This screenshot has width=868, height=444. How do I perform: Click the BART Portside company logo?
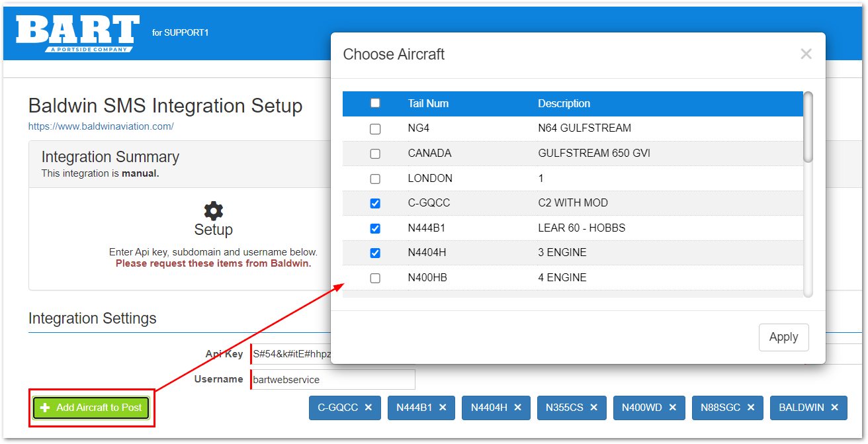77,33
